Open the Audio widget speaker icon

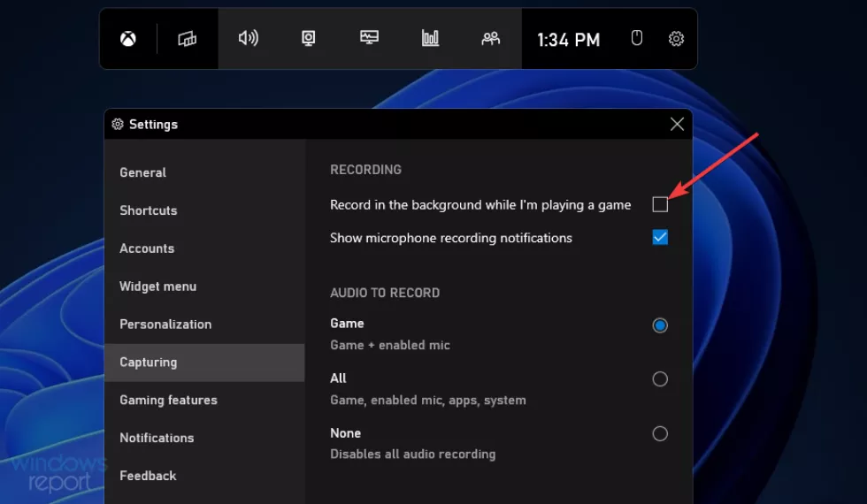click(249, 38)
